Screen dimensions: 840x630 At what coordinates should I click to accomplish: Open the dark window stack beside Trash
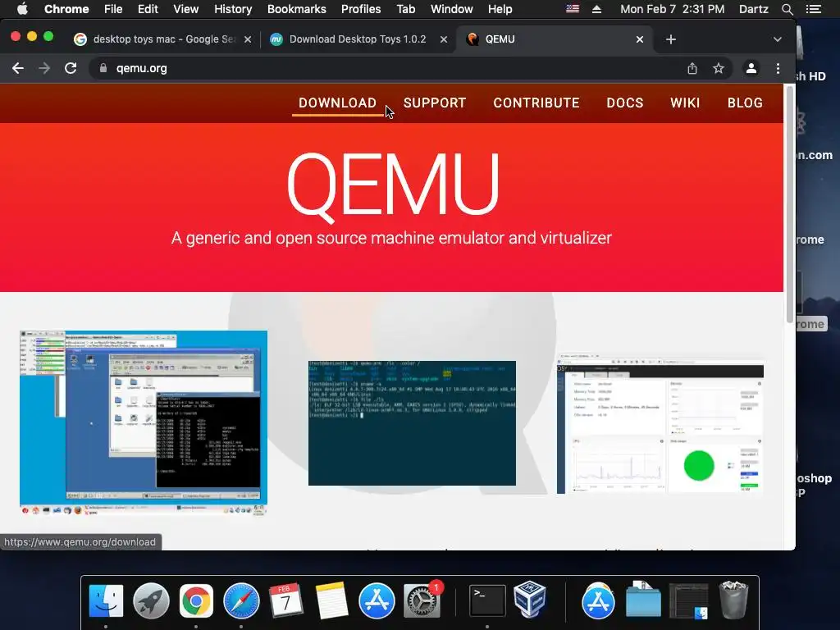(688, 600)
